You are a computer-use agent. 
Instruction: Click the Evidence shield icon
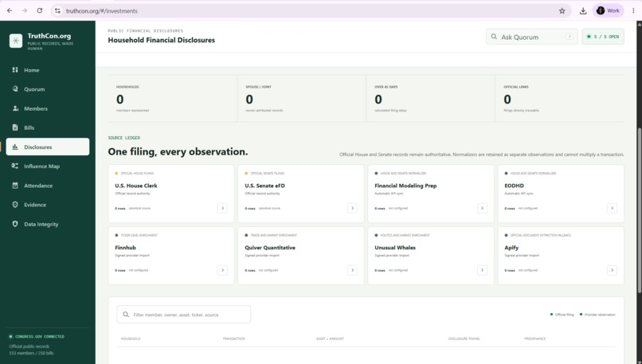click(x=15, y=205)
